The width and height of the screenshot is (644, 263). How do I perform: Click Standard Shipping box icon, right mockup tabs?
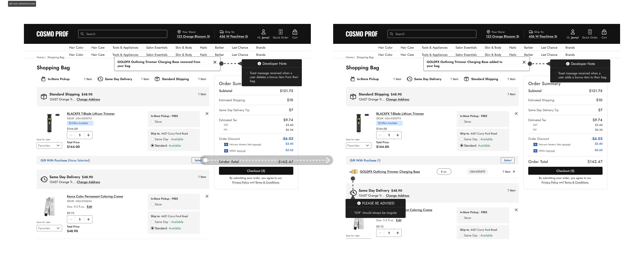(466, 79)
